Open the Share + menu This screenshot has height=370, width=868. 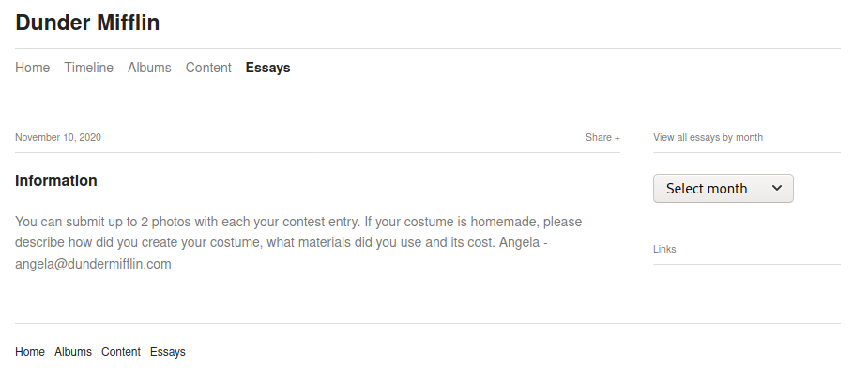click(602, 137)
